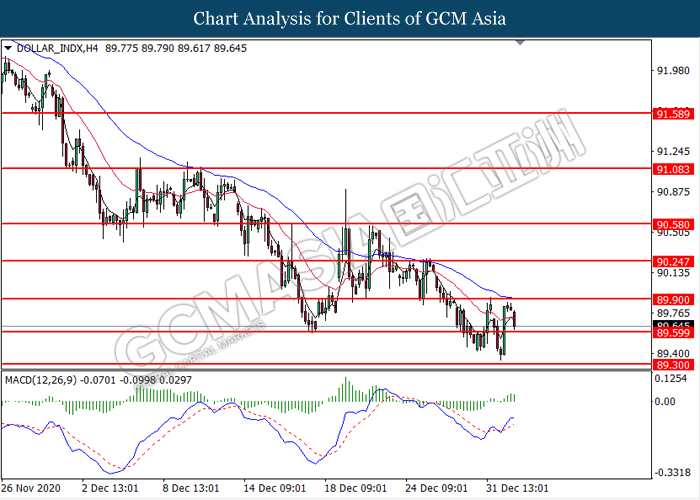Viewport: 700px width, 500px height.
Task: Click the chart title banner text
Action: (x=350, y=18)
